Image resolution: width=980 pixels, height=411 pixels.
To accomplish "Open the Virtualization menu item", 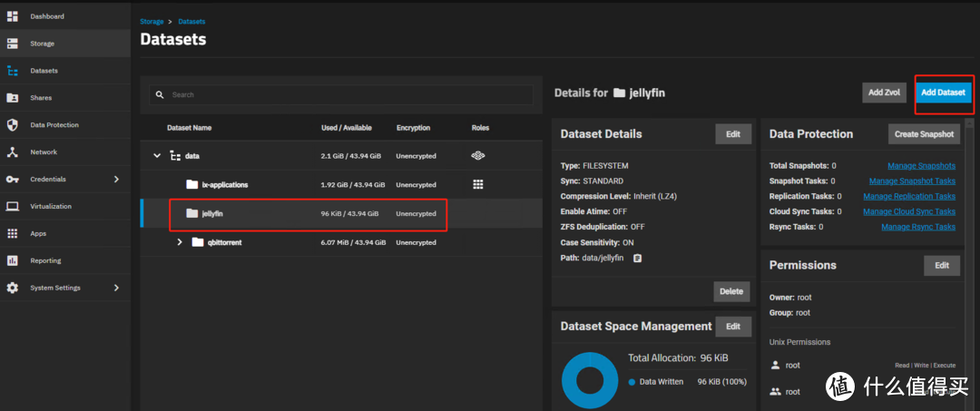I will 51,207.
